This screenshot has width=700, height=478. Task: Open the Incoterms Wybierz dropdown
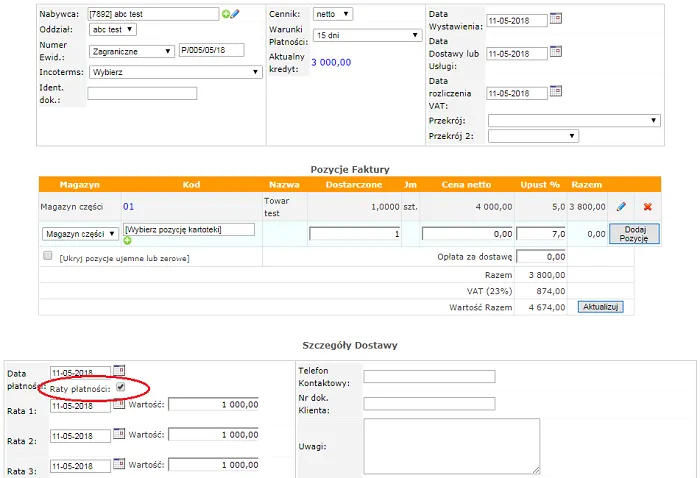point(174,72)
